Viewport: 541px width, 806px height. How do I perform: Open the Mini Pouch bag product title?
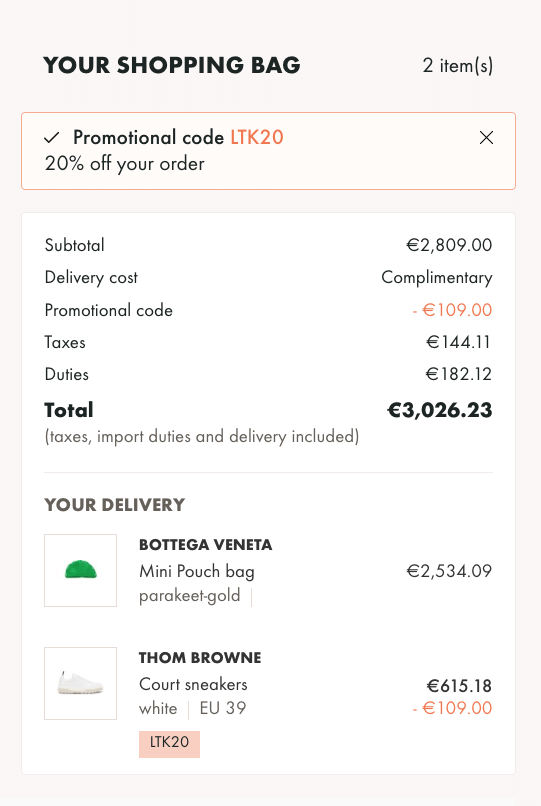pos(197,572)
